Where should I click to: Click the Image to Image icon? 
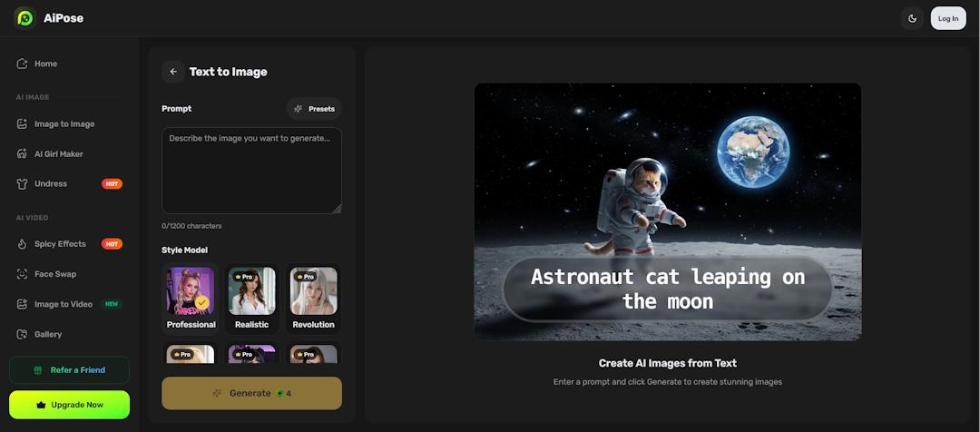pyautogui.click(x=22, y=123)
